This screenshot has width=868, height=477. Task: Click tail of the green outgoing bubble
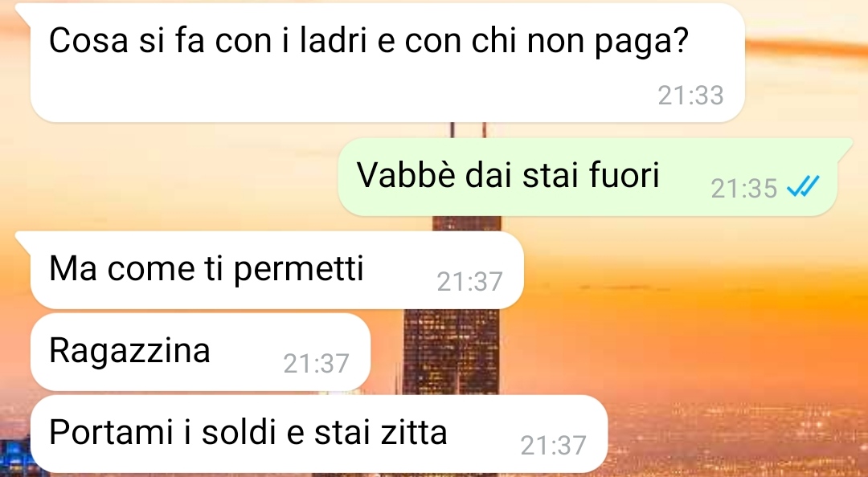click(844, 147)
